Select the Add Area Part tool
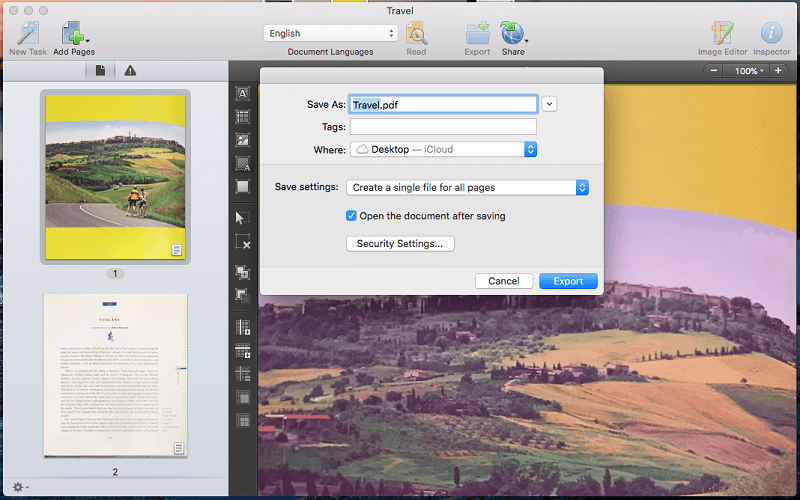 [243, 272]
